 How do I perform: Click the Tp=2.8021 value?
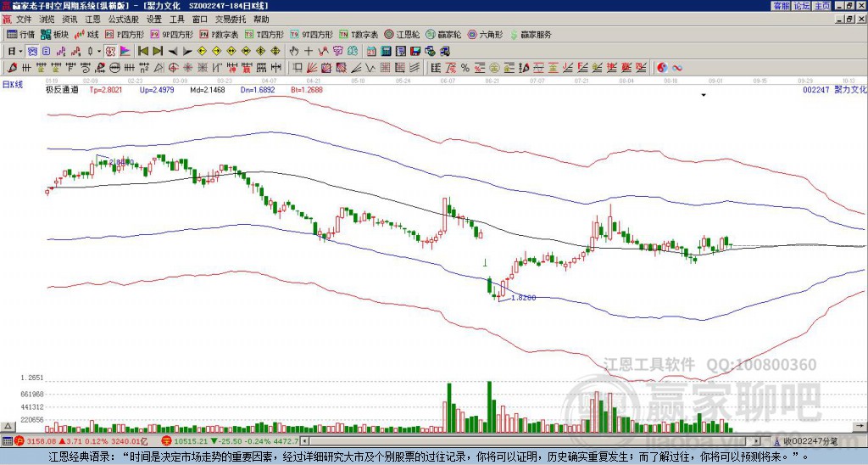(x=106, y=89)
